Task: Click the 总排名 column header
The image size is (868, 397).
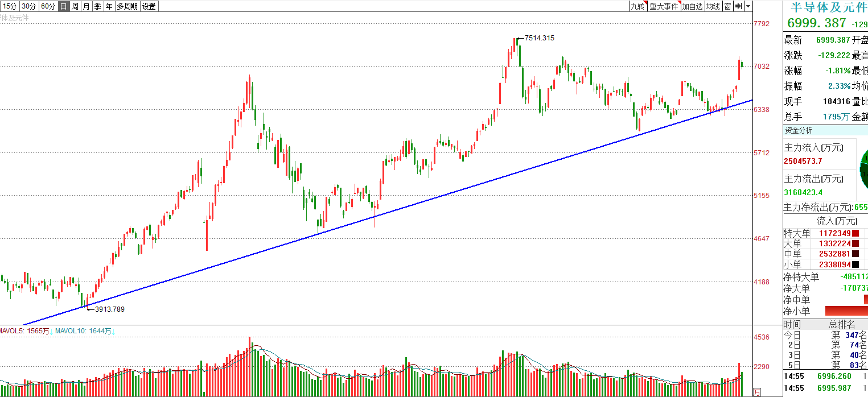Action: (x=841, y=324)
